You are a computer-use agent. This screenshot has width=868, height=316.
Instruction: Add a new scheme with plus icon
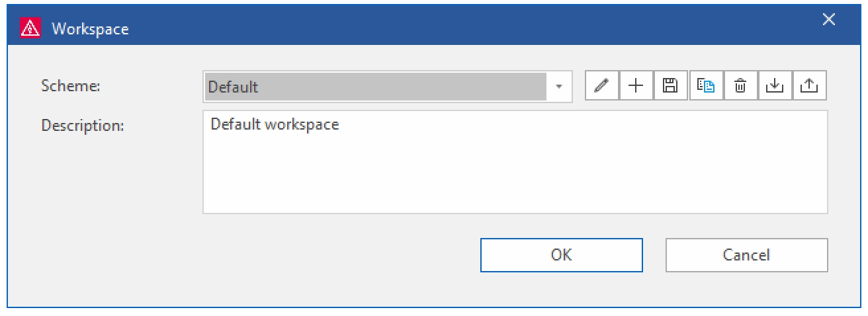[x=636, y=86]
